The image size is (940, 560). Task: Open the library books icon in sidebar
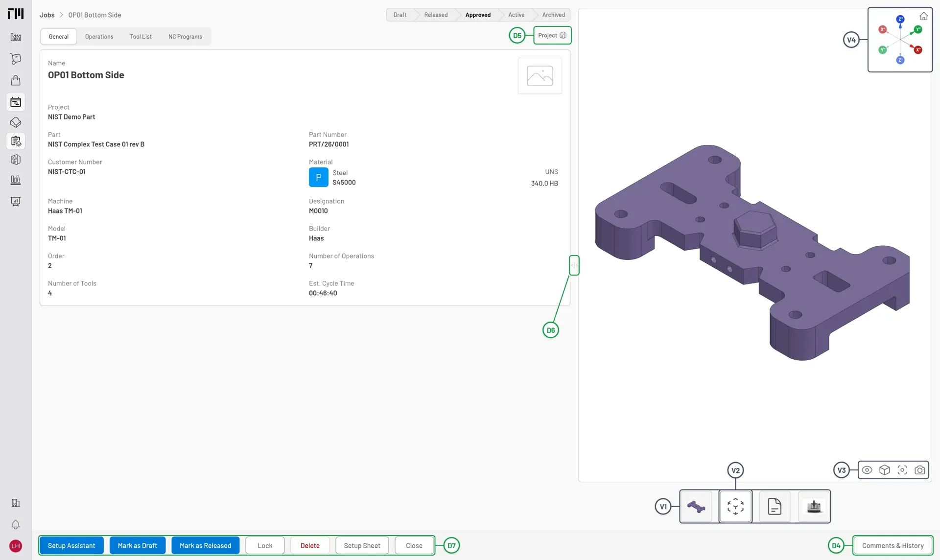[x=16, y=180]
